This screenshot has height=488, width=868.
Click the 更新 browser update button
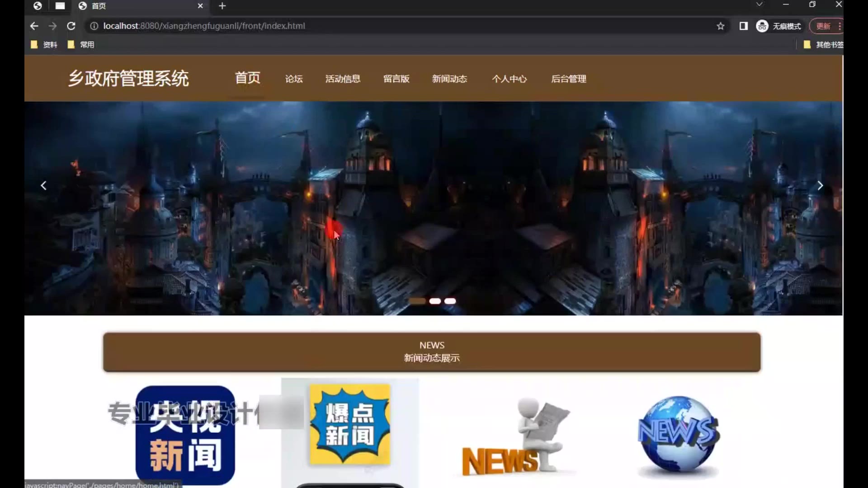(x=823, y=26)
